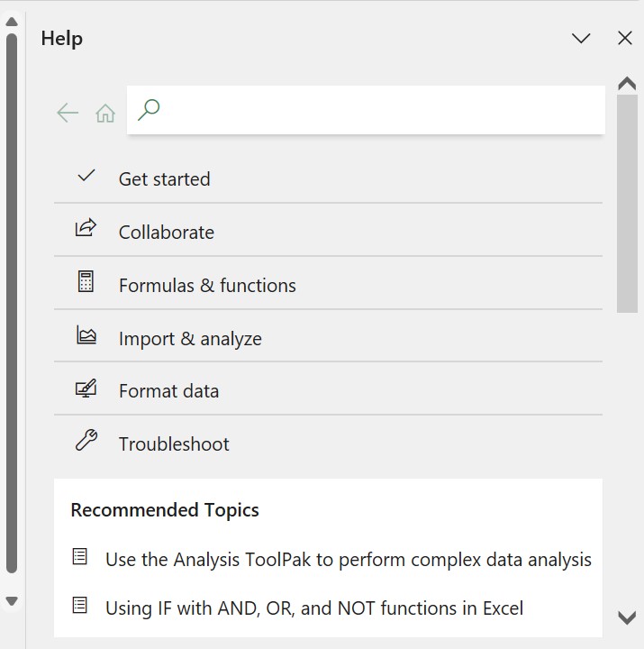
Task: Open the Get started topic
Action: [328, 179]
